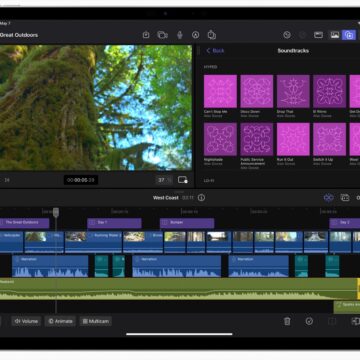Open the Multicam button
The image size is (360, 360).
(x=96, y=321)
